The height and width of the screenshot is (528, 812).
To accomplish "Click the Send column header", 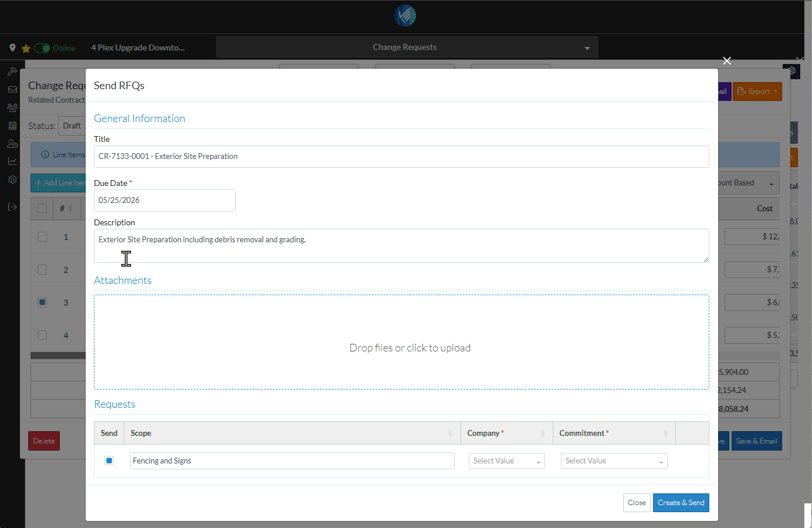I will coord(109,434).
